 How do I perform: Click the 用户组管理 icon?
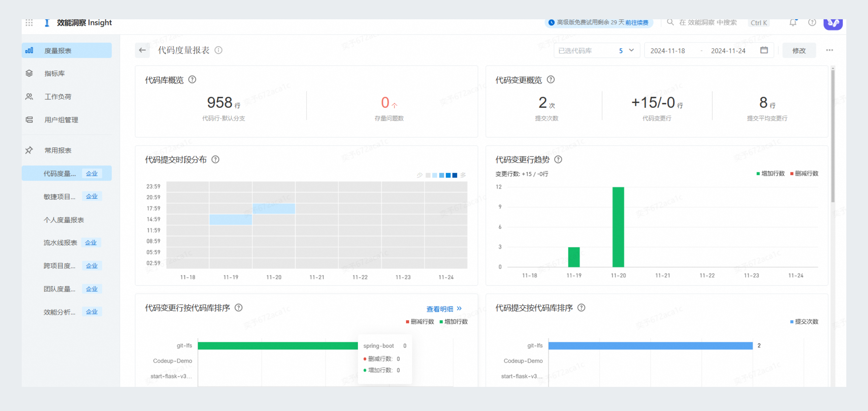coord(29,120)
